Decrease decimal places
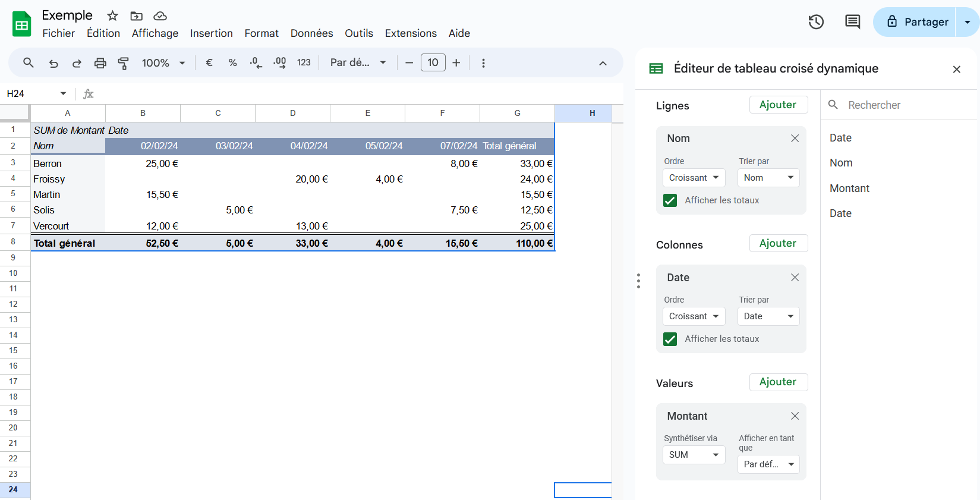The width and height of the screenshot is (980, 500). pyautogui.click(x=256, y=62)
